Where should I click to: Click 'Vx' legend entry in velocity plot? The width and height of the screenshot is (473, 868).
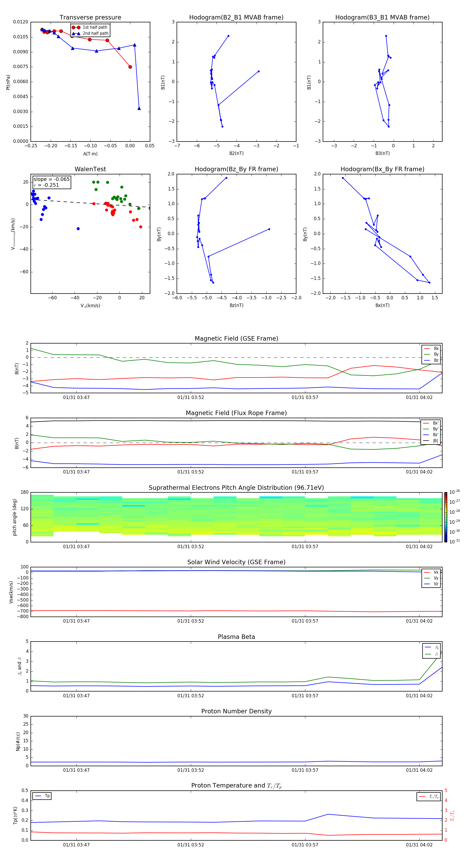(x=431, y=572)
